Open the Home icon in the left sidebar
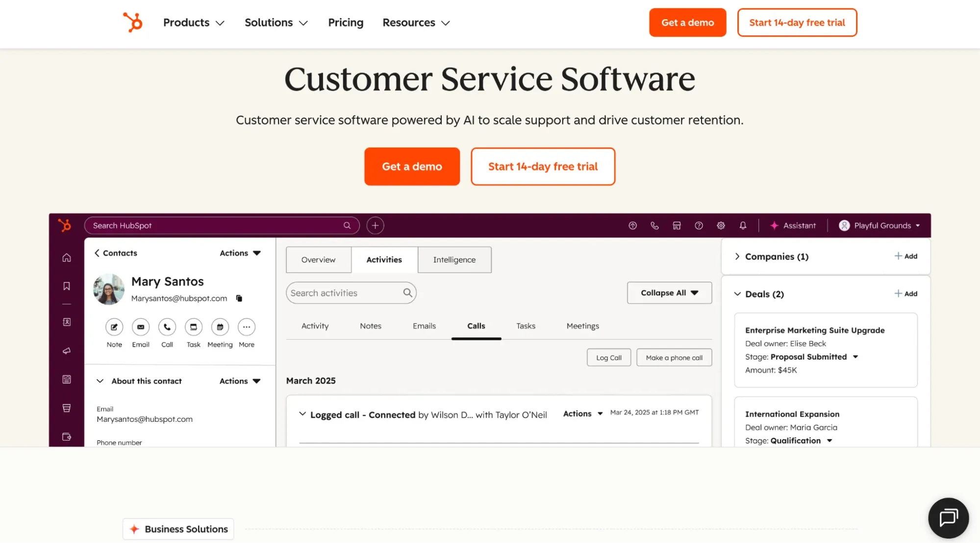Image resolution: width=980 pixels, height=543 pixels. point(67,257)
